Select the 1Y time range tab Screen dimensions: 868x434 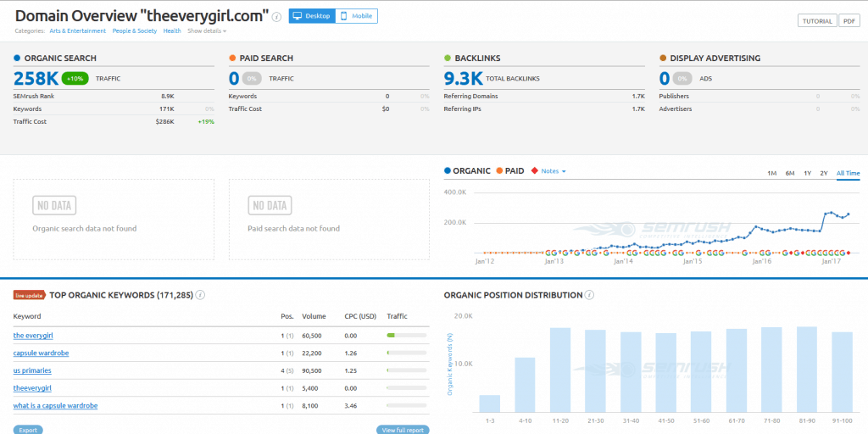coord(808,173)
